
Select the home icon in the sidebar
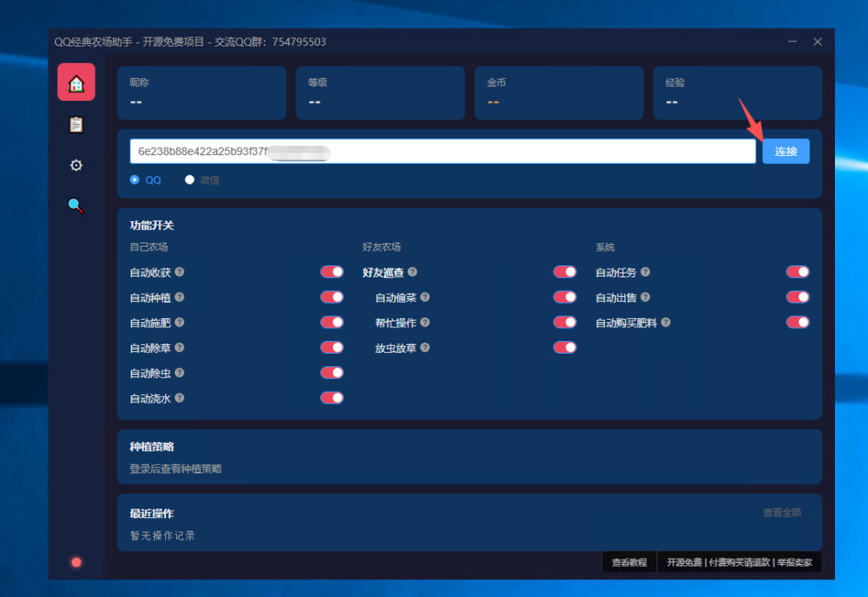(x=76, y=82)
